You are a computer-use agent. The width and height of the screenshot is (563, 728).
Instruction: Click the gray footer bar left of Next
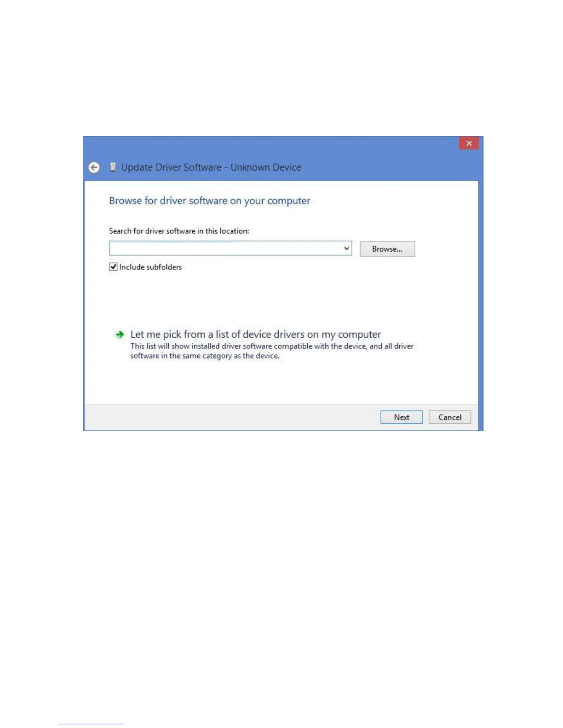(x=230, y=417)
